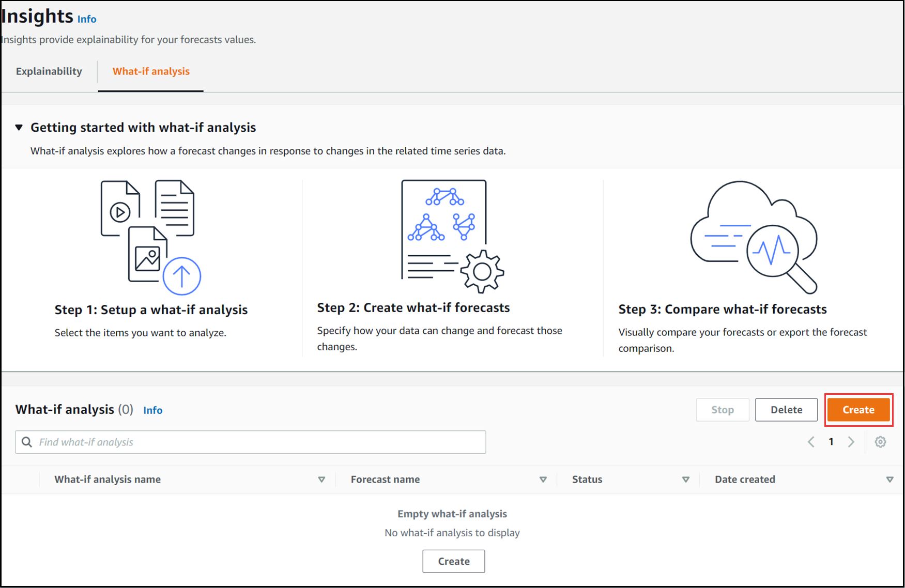Click the Step 2 create forecasts gear illustration
905x588 pixels.
point(452,236)
